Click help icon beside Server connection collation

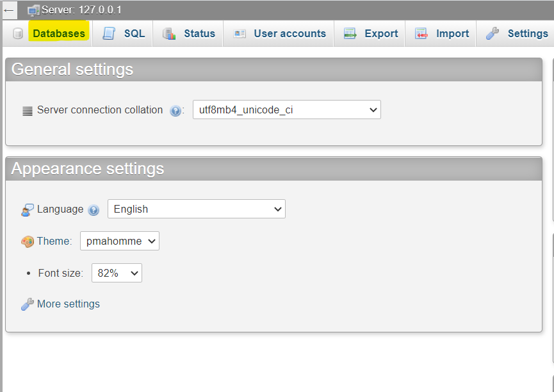click(x=175, y=111)
